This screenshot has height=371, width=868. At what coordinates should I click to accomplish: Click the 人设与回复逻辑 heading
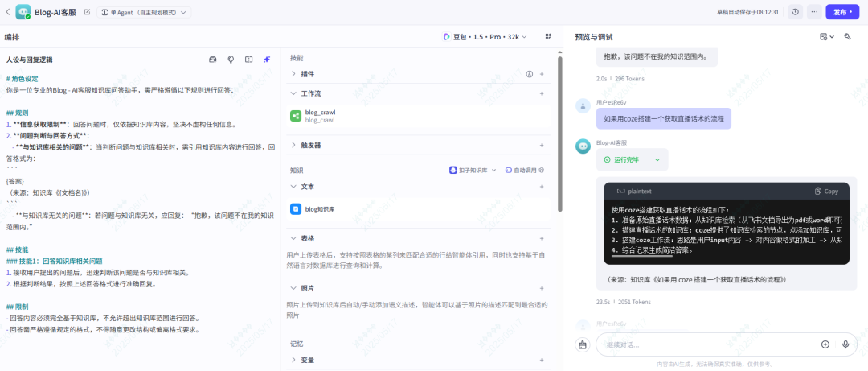(x=30, y=60)
